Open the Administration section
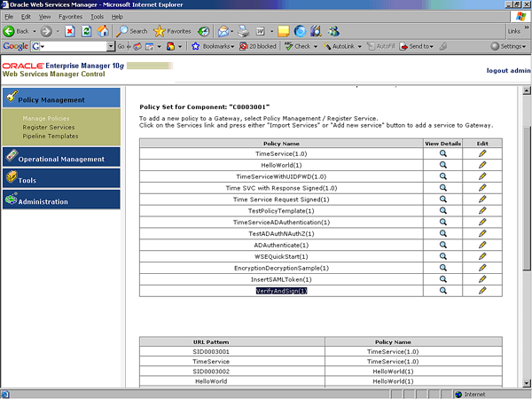Viewport: 532px width, 399px height. 61,199
